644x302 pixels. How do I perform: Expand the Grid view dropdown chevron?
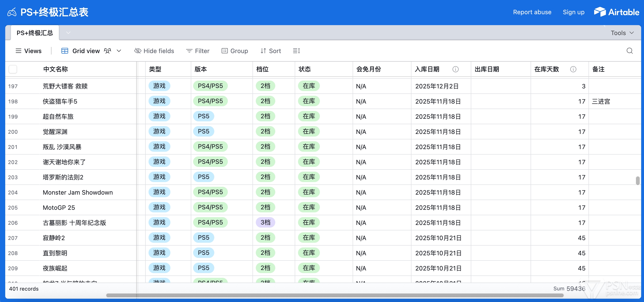click(x=119, y=51)
